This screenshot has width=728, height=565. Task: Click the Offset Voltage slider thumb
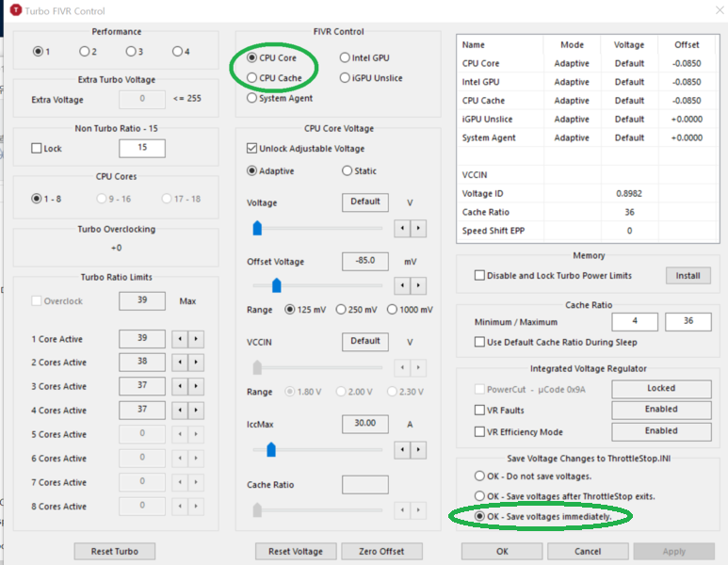277,285
